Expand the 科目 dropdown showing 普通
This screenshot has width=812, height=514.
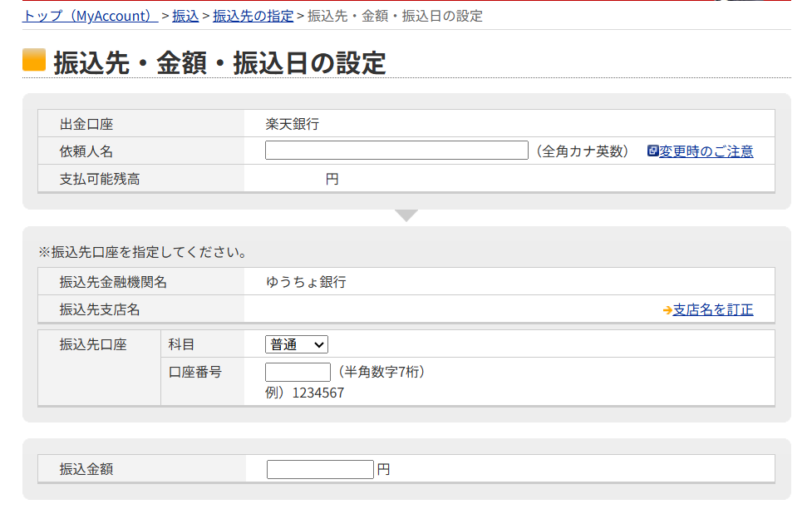297,344
